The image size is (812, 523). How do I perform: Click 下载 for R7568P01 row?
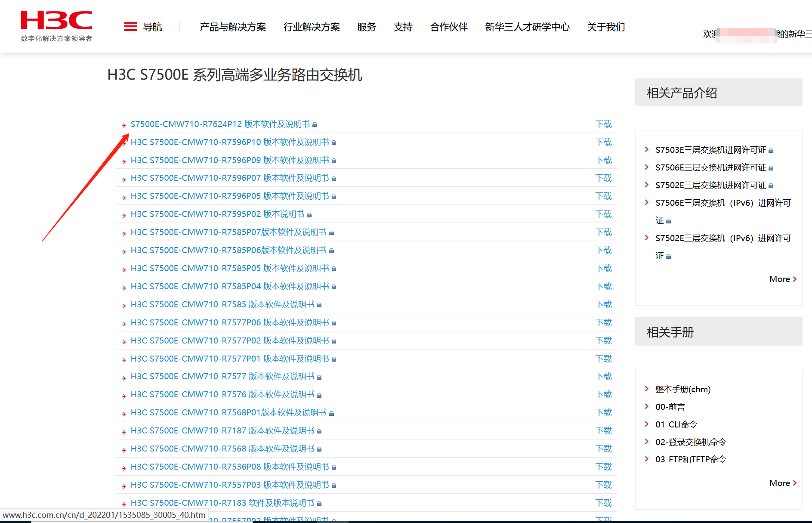point(604,413)
